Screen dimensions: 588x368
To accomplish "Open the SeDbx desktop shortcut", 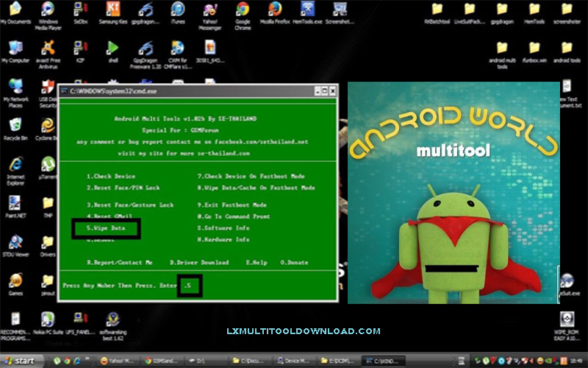I will pos(80,13).
